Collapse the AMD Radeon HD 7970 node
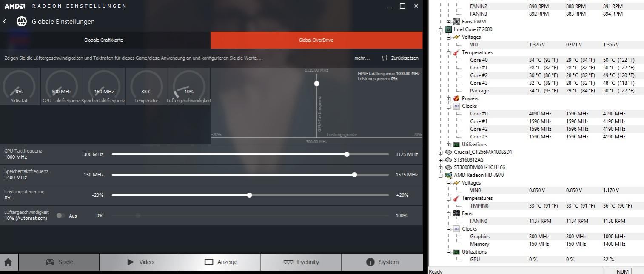This screenshot has width=644, height=274. pos(441,175)
